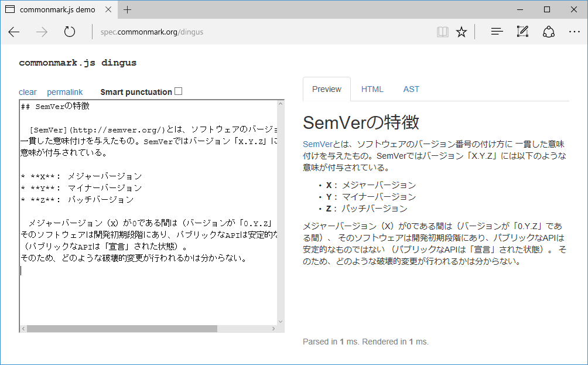This screenshot has width=588, height=365.
Task: Refresh the dingus page
Action: pos(69,32)
